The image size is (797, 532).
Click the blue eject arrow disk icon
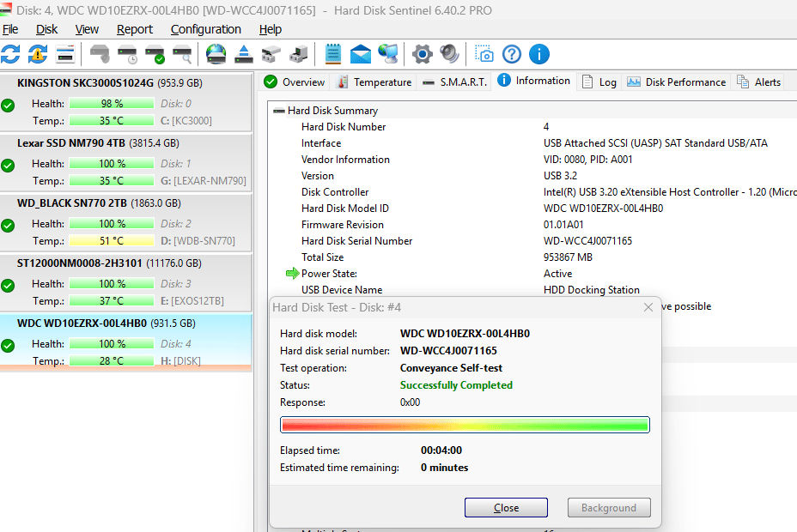[x=243, y=54]
